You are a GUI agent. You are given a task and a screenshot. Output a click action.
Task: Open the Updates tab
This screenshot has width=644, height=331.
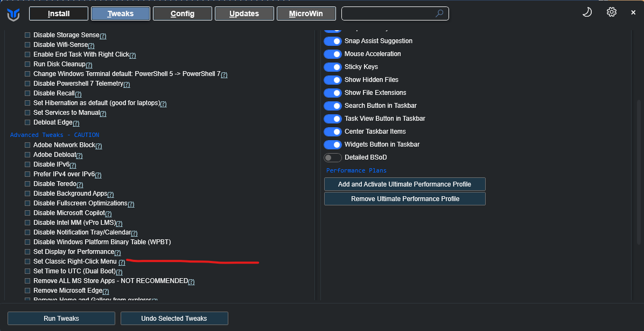(244, 13)
